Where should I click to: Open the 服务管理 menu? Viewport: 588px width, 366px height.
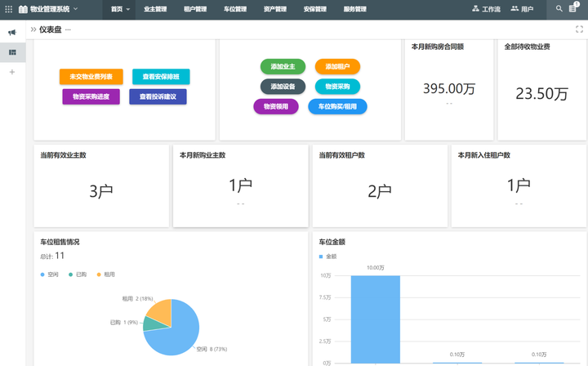point(354,9)
